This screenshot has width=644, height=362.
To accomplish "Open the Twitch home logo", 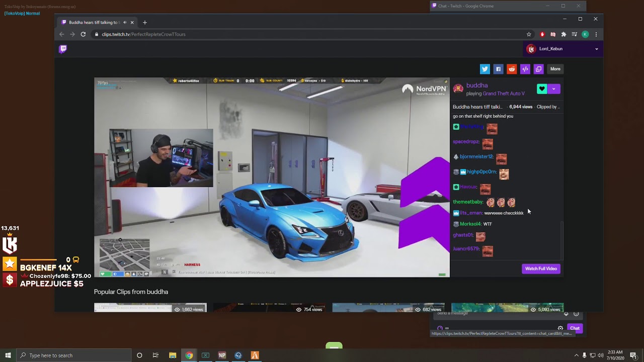I will [x=63, y=49].
